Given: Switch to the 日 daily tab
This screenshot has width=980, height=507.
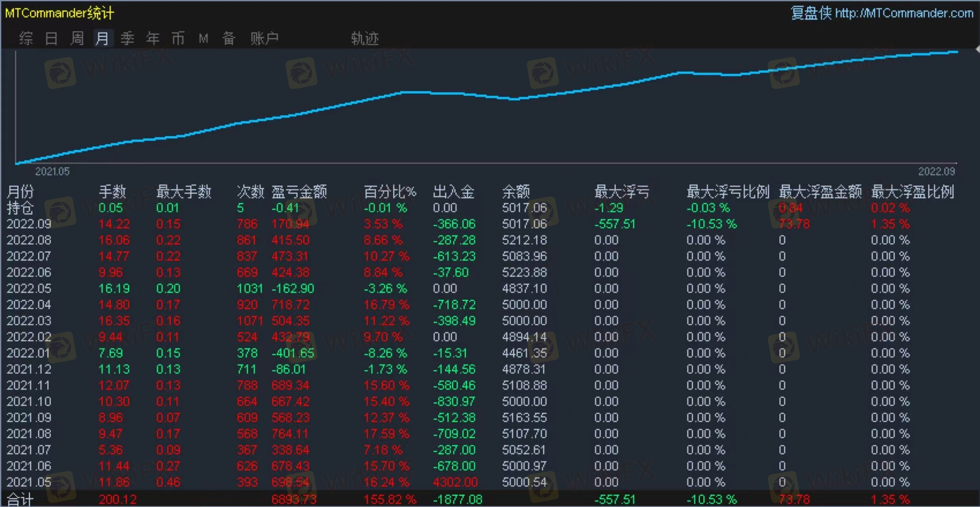Looking at the screenshot, I should 51,38.
